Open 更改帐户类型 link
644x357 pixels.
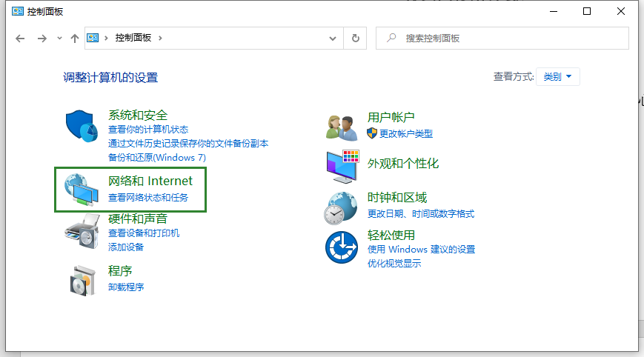[x=405, y=133]
